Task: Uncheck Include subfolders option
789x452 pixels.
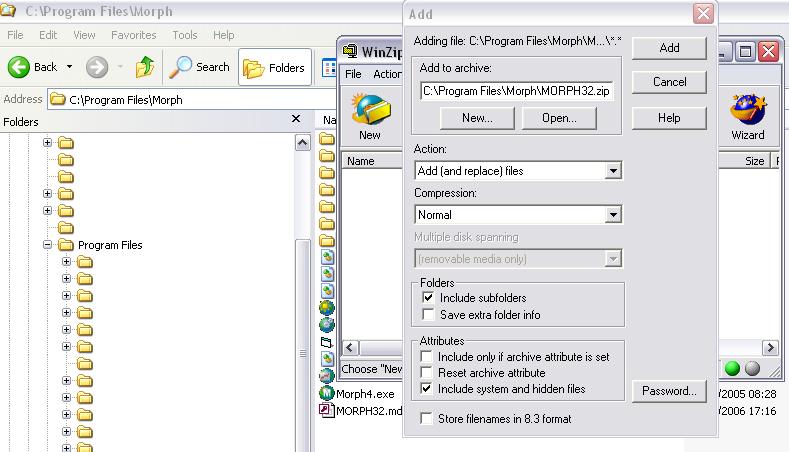Action: (x=428, y=298)
